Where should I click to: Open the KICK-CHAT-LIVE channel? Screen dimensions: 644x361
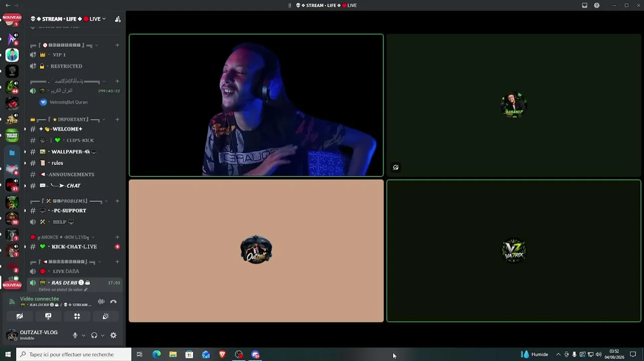point(73,247)
